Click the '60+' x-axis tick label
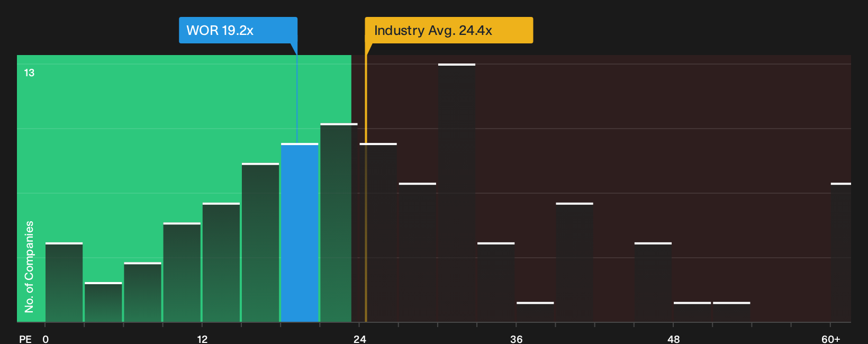The image size is (868, 344). tap(831, 339)
